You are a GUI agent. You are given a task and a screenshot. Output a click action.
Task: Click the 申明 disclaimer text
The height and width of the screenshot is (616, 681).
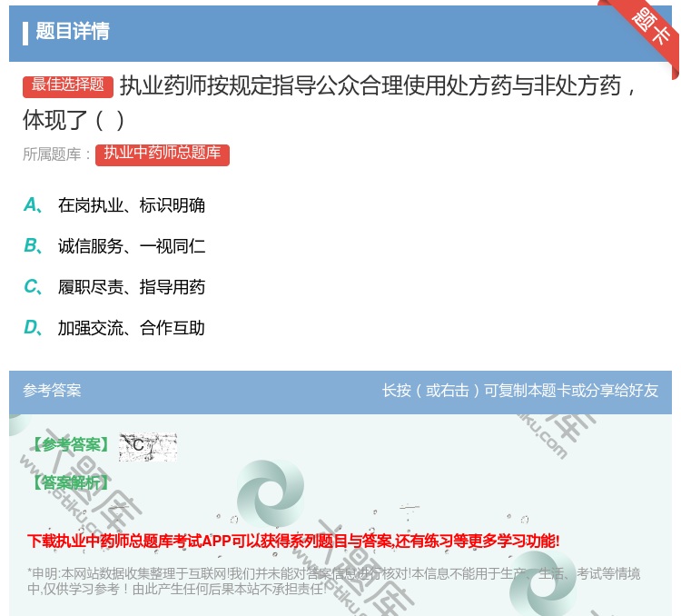(x=333, y=581)
